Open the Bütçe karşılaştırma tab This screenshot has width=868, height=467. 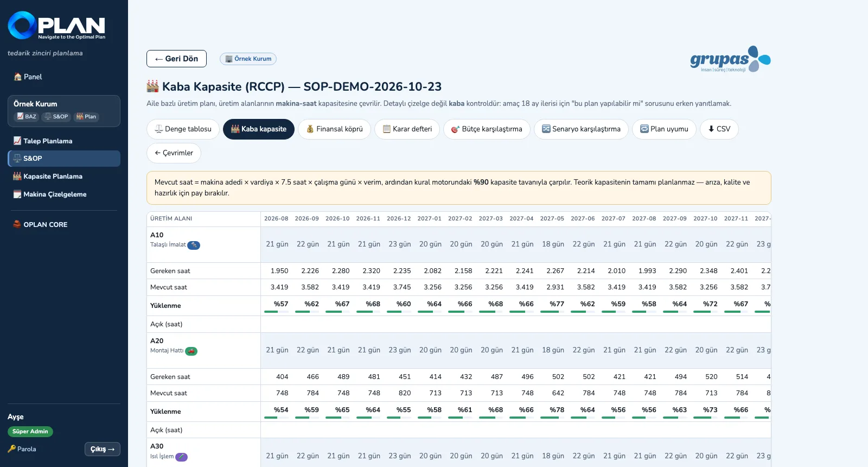[487, 129]
